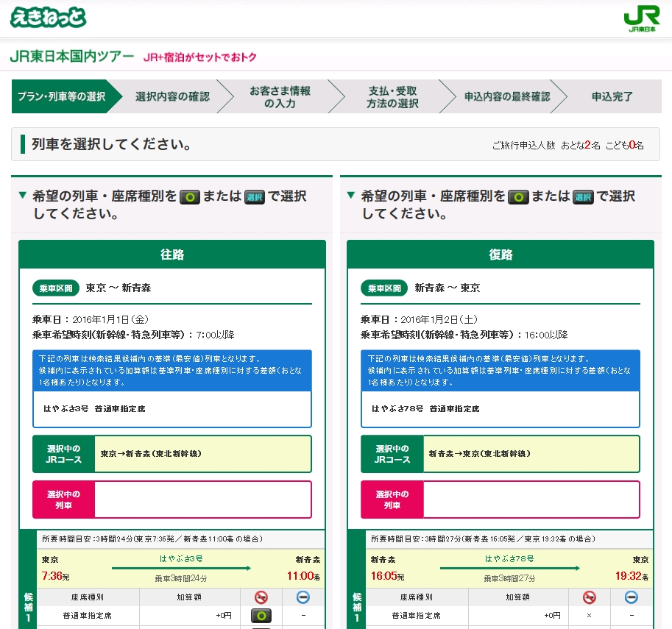Click the 乗車日 2016年1月2日(土) text
The height and width of the screenshot is (629, 672).
pos(419,319)
